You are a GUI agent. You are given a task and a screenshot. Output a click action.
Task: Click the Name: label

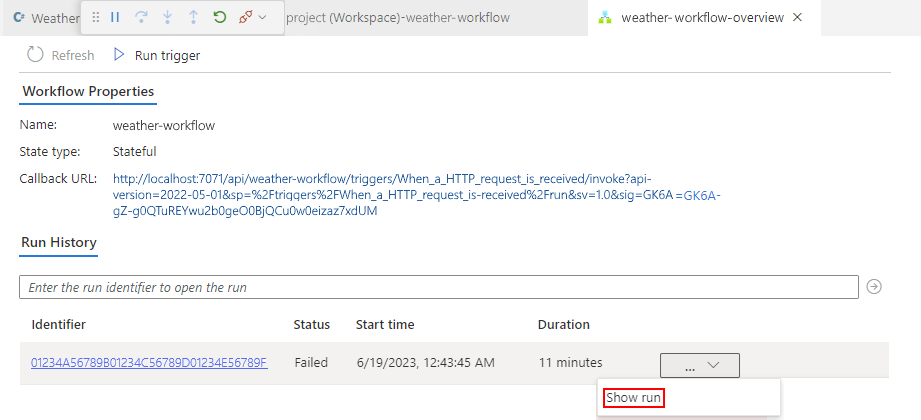pos(38,125)
